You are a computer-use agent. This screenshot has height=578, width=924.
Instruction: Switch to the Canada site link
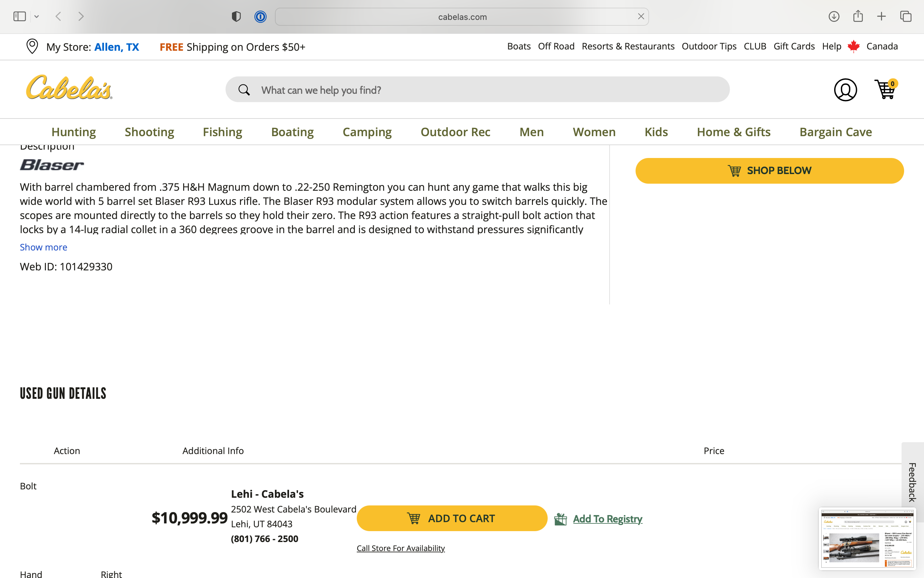pos(882,46)
